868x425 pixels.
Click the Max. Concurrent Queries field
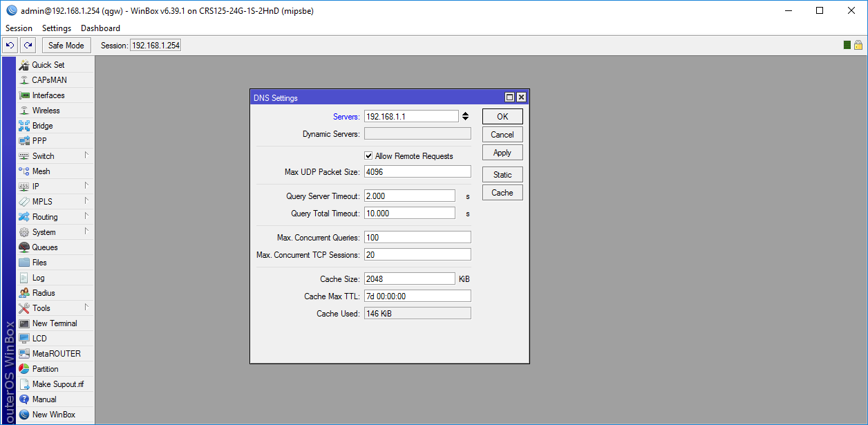417,238
